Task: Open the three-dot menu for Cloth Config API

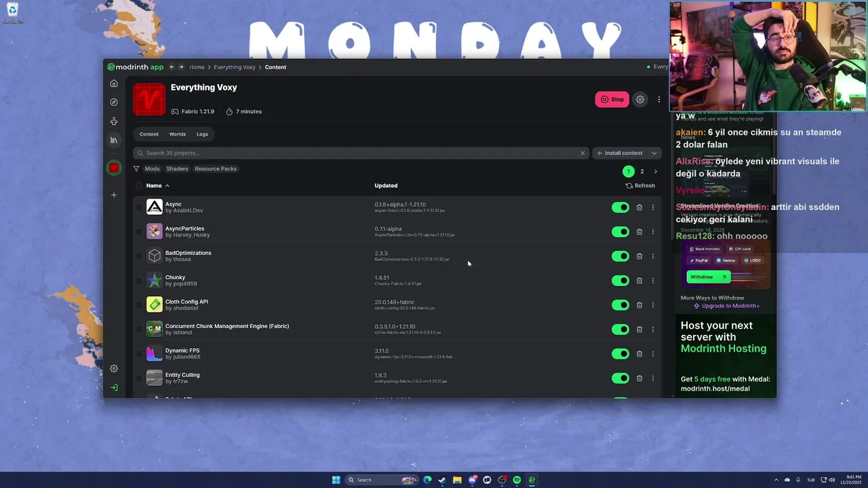Action: pos(653,305)
